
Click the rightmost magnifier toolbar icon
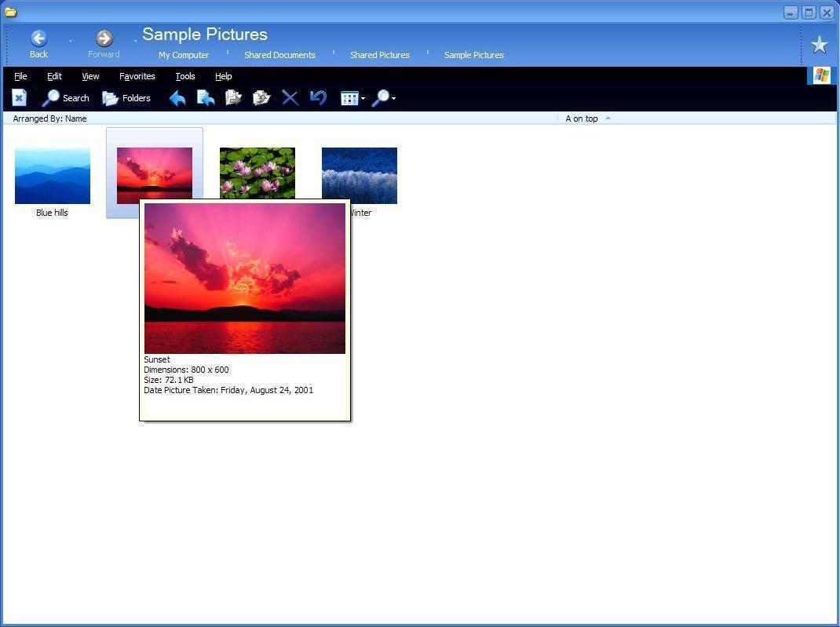point(382,98)
